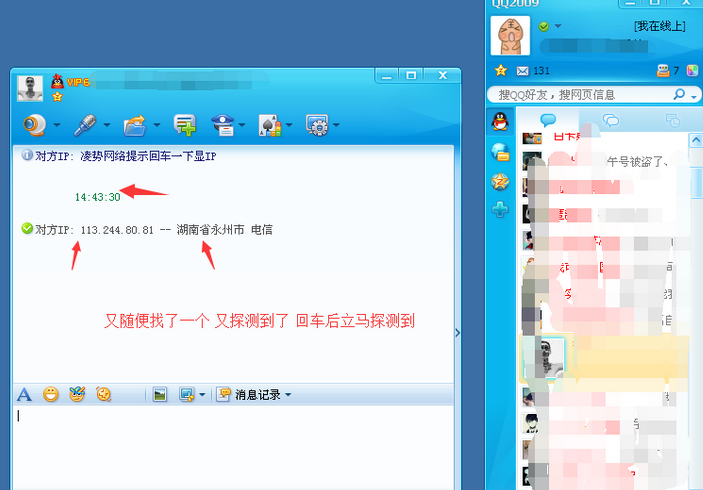Click the send picture icon
The height and width of the screenshot is (490, 703).
pos(160,395)
